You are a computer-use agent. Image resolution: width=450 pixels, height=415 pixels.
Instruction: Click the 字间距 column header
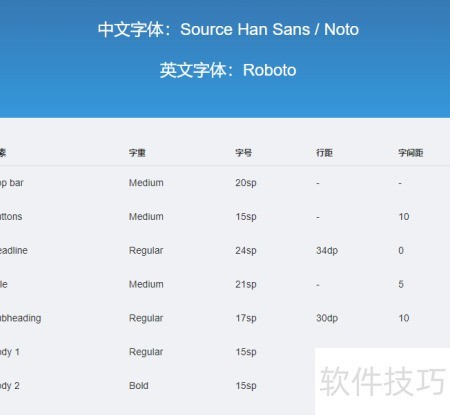[x=411, y=153]
